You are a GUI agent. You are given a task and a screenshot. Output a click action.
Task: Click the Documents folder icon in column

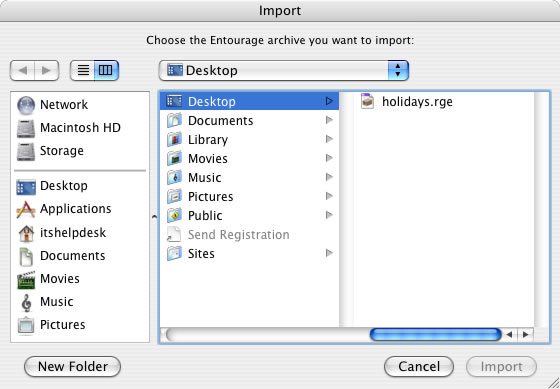tap(175, 120)
